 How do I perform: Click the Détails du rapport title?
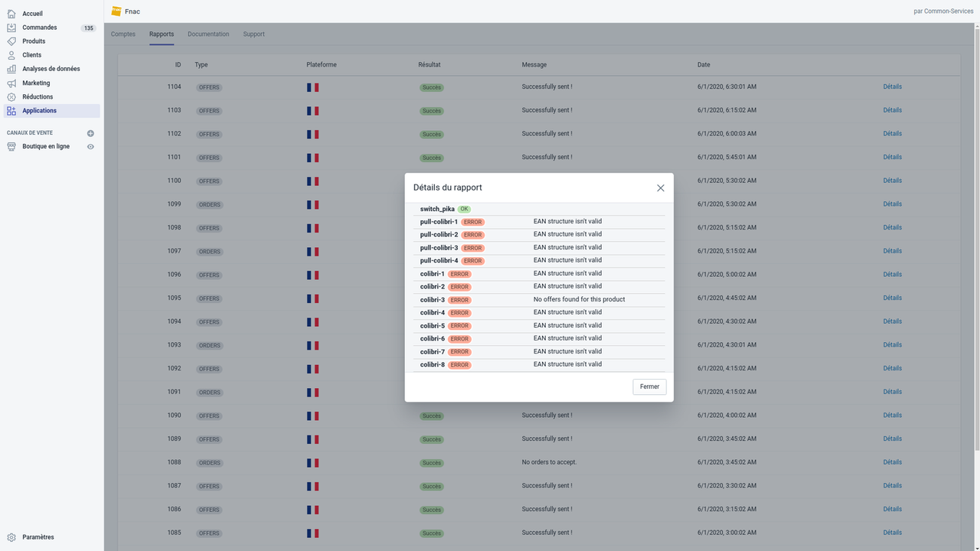448,187
